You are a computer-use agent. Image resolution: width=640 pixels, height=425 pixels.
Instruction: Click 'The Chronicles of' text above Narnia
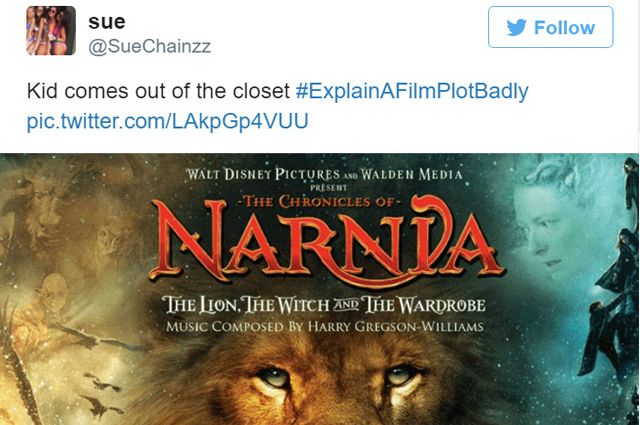(318, 202)
